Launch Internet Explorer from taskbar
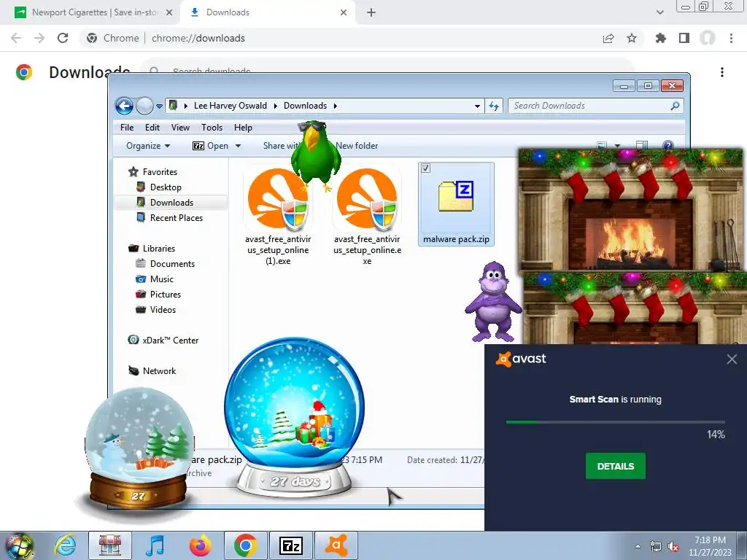This screenshot has height=560, width=747. click(x=65, y=545)
